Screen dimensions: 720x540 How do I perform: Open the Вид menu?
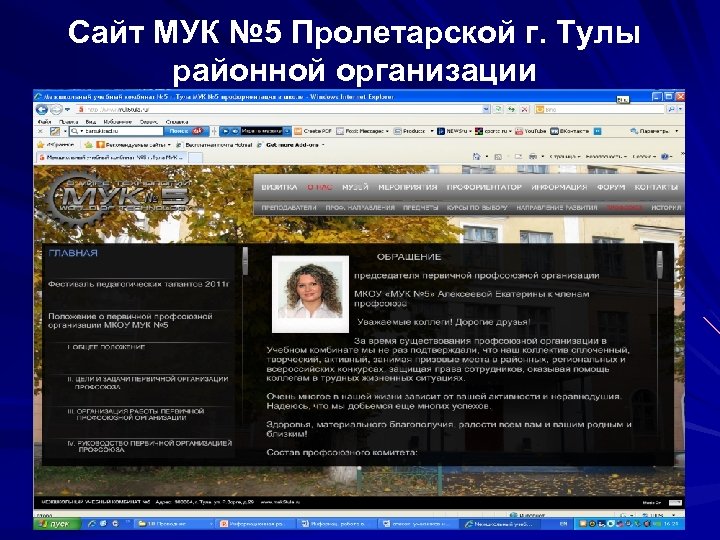pos(90,122)
